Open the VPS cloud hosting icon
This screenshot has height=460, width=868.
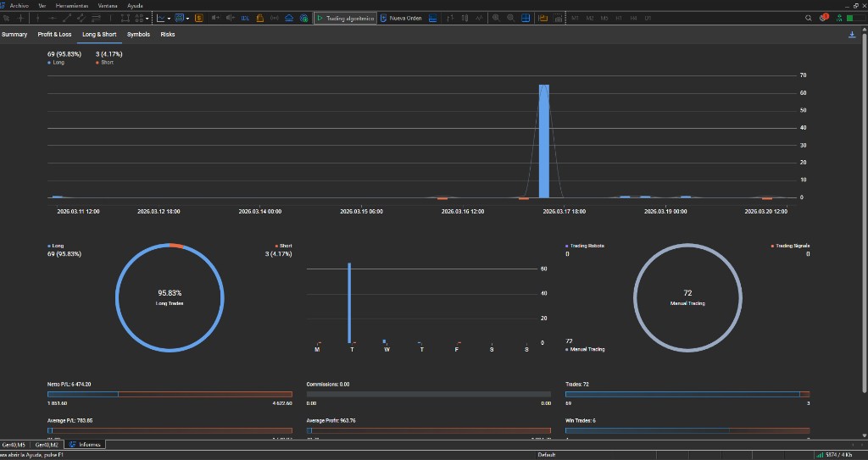[289, 18]
